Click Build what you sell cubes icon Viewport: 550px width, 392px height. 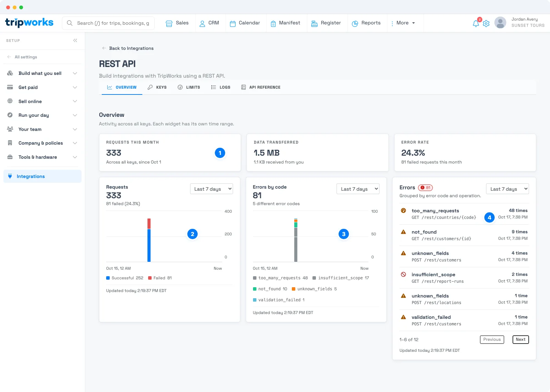click(x=10, y=73)
